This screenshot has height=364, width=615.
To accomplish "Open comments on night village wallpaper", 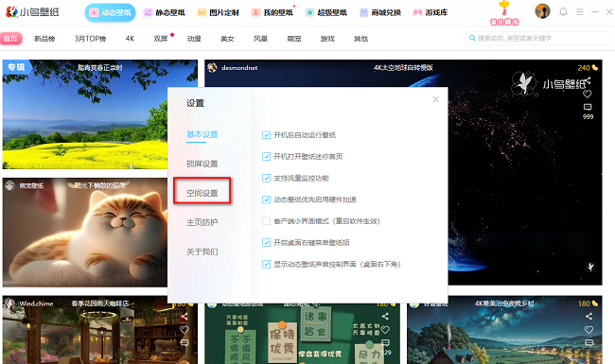I will point(589,343).
